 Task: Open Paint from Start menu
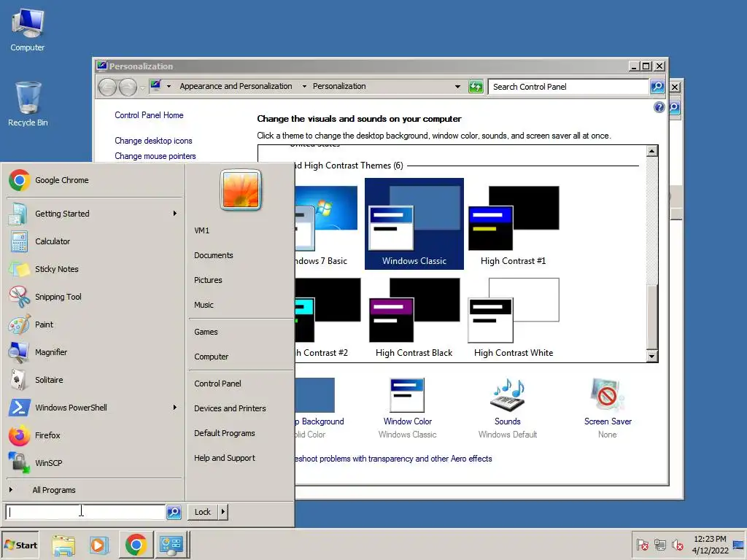point(94,324)
